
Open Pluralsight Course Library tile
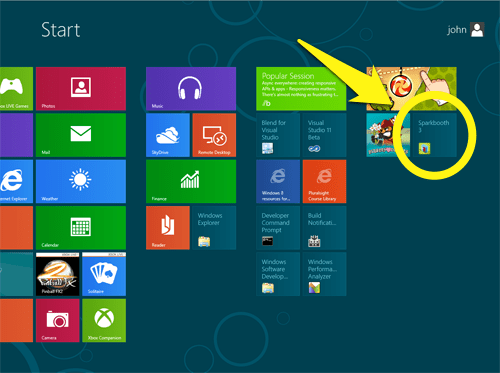pyautogui.click(x=324, y=181)
